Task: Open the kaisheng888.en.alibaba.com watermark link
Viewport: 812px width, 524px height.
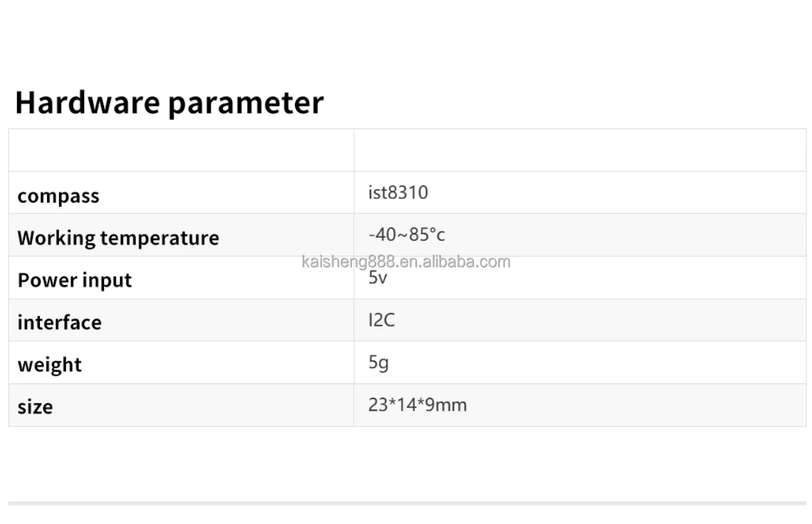Action: coord(406,262)
